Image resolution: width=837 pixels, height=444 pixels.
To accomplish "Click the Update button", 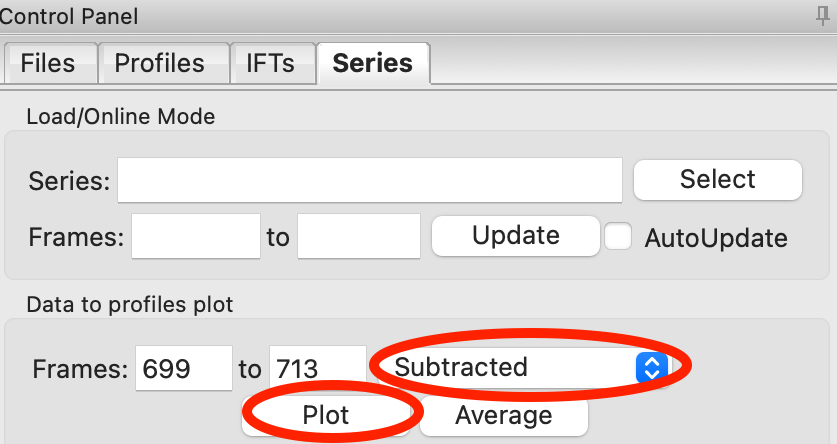I will [515, 236].
